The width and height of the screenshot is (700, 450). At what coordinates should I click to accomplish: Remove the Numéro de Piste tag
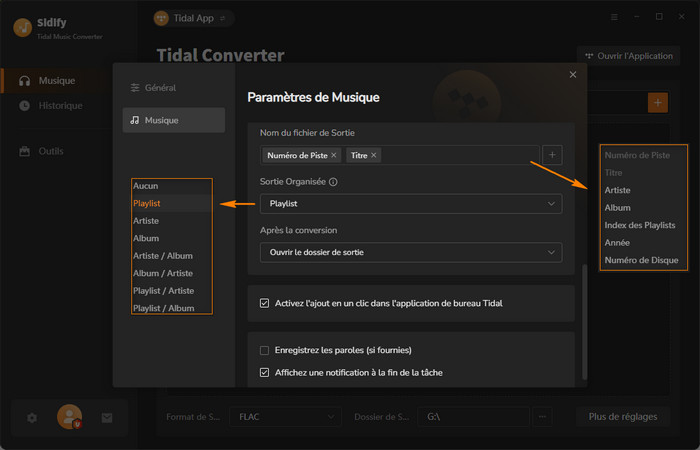click(334, 155)
